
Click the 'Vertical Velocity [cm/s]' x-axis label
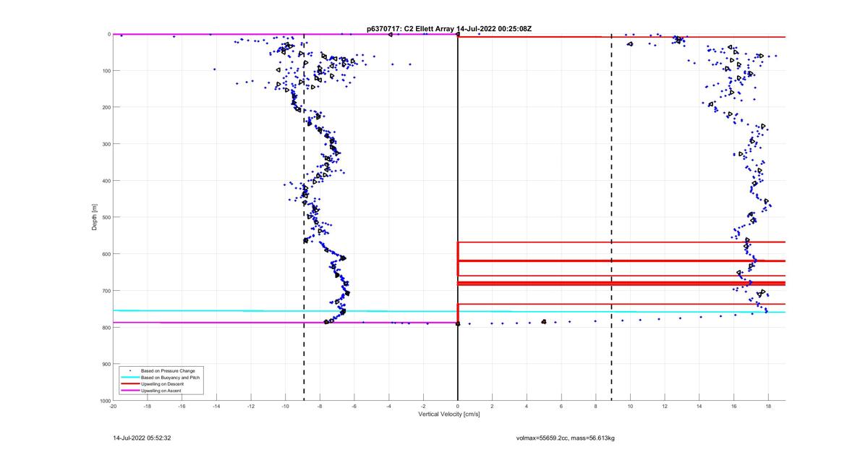point(449,415)
